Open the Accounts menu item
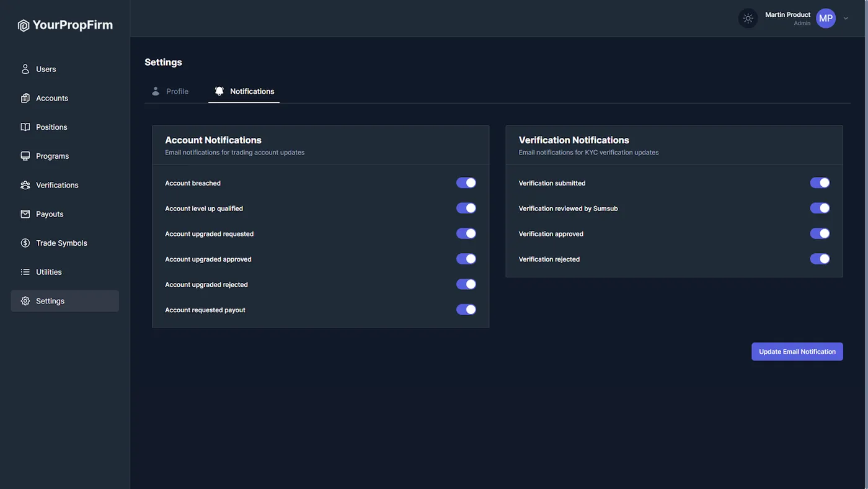The width and height of the screenshot is (868, 489). (x=65, y=98)
